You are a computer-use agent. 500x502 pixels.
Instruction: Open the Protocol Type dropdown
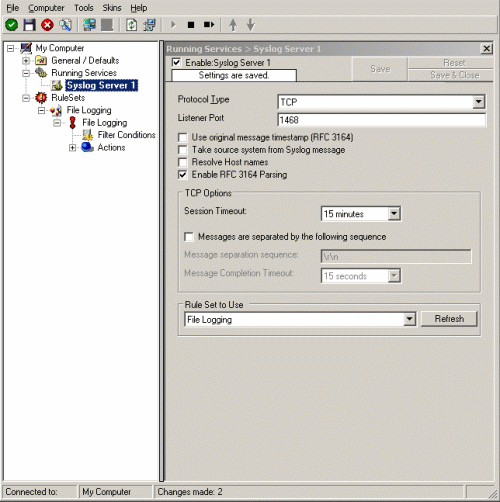(479, 101)
